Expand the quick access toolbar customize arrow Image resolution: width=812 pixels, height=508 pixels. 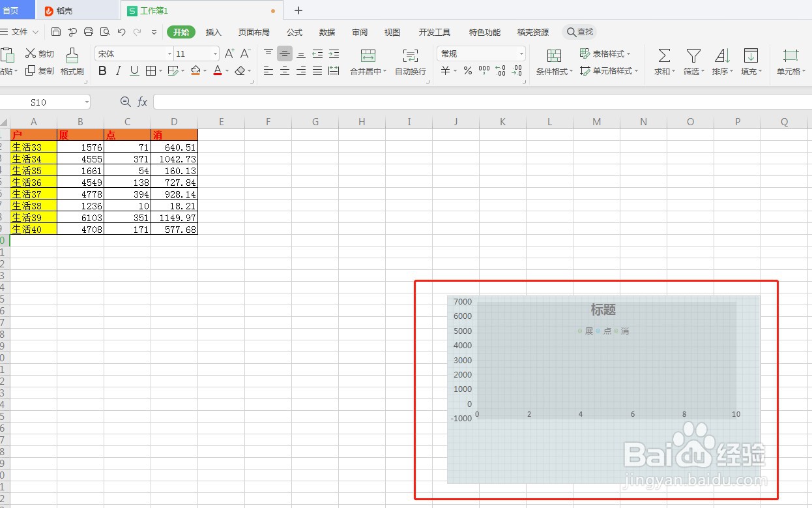coord(154,32)
